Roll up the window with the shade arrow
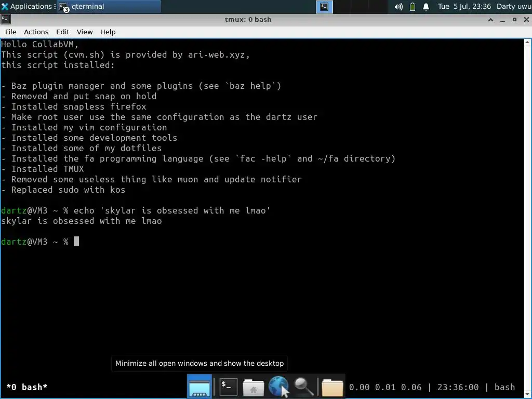The width and height of the screenshot is (532, 399). 490,20
